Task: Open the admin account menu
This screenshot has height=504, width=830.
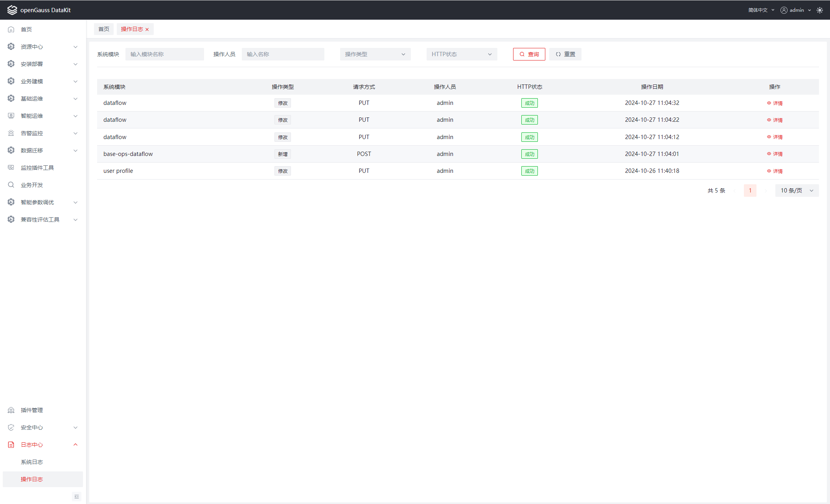Action: point(796,10)
